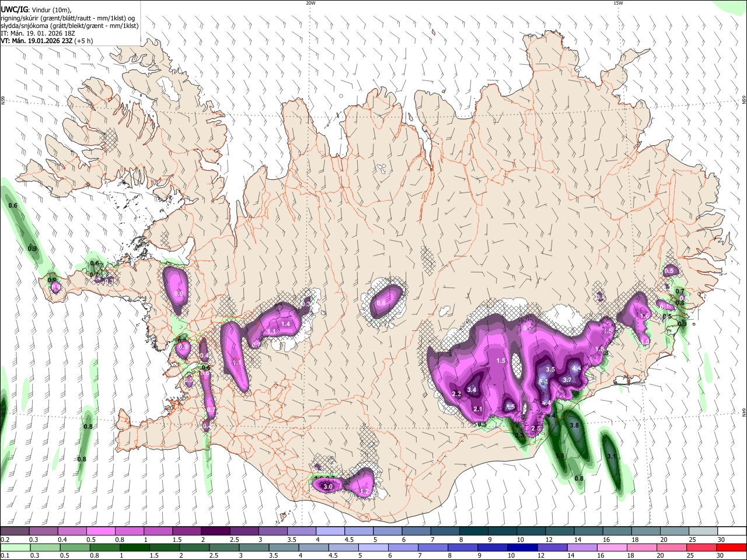Click the deep blue 10–12 swatch in bottom legend row

[521, 547]
